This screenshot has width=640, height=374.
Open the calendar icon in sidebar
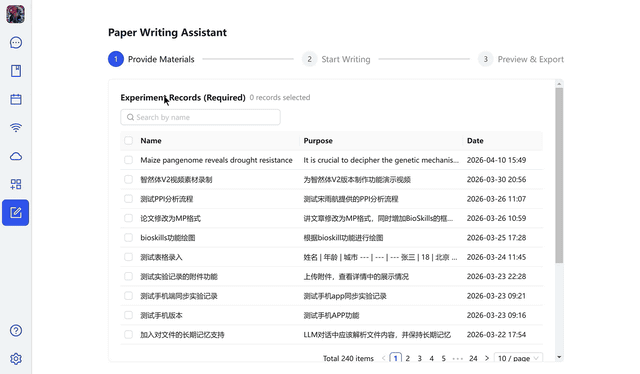pos(16,99)
